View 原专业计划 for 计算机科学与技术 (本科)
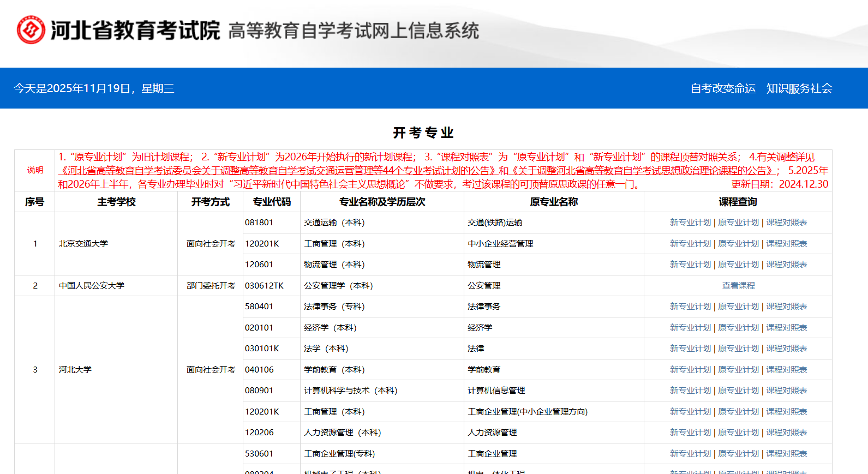This screenshot has height=474, width=868. click(738, 391)
